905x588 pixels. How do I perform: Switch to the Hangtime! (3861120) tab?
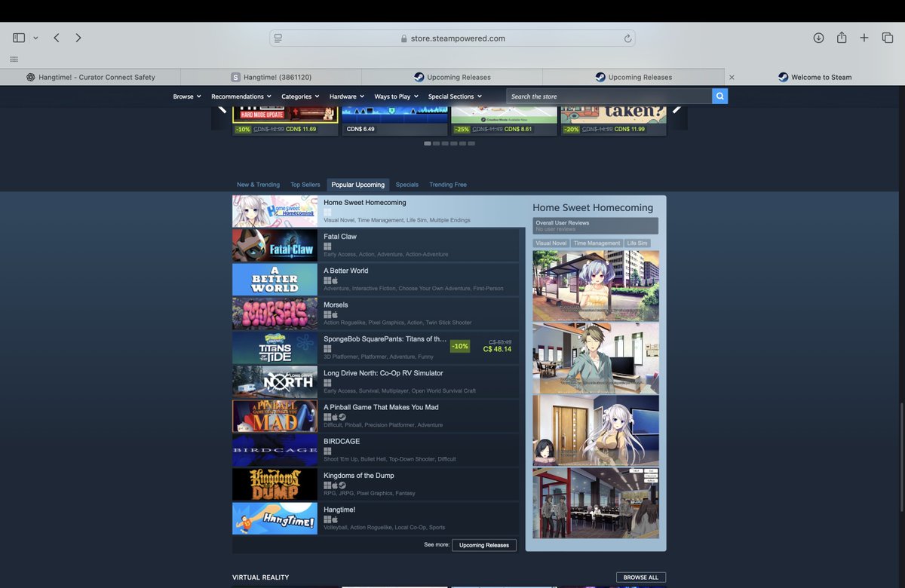271,77
